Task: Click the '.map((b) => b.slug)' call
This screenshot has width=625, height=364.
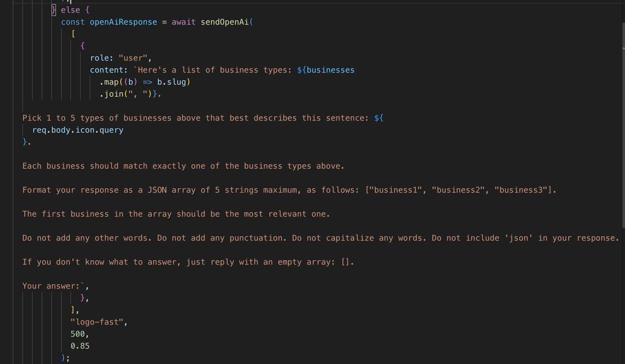Action: pos(145,82)
